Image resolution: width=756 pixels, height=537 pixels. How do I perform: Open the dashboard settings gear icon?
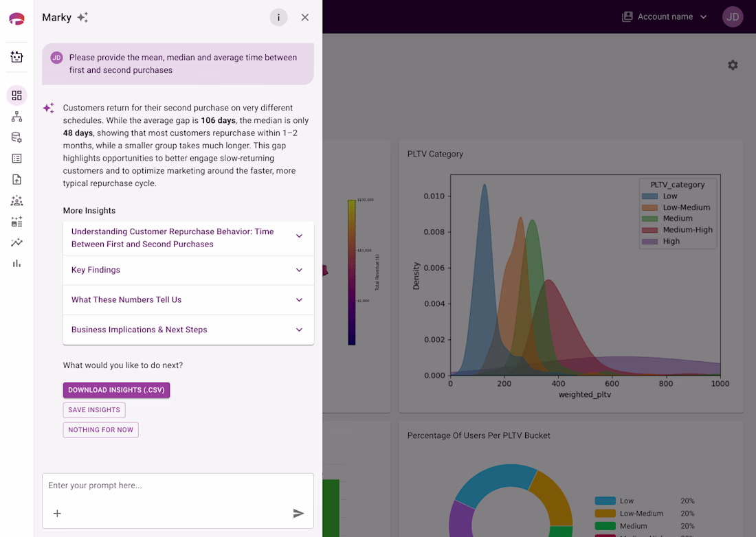733,65
